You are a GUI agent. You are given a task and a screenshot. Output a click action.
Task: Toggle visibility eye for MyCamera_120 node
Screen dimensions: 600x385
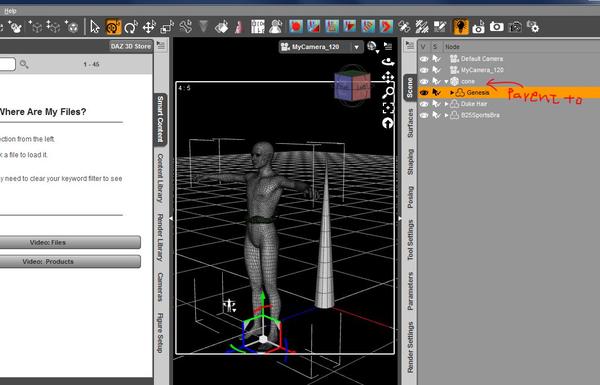(x=424, y=70)
